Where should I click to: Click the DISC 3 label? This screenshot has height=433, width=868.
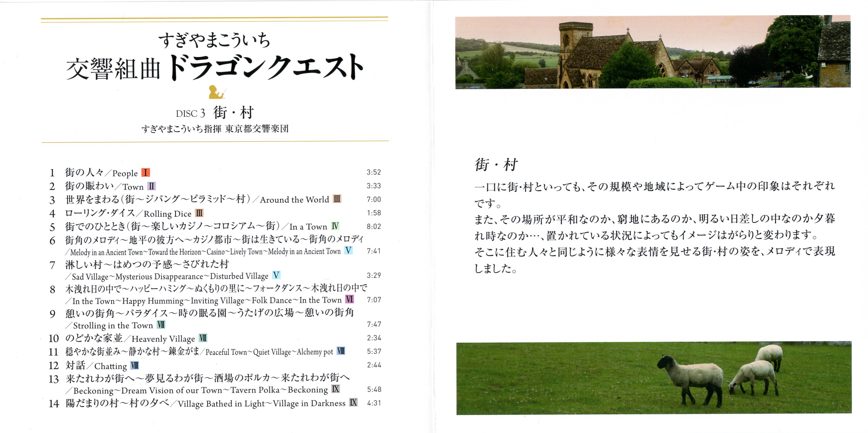[x=190, y=114]
